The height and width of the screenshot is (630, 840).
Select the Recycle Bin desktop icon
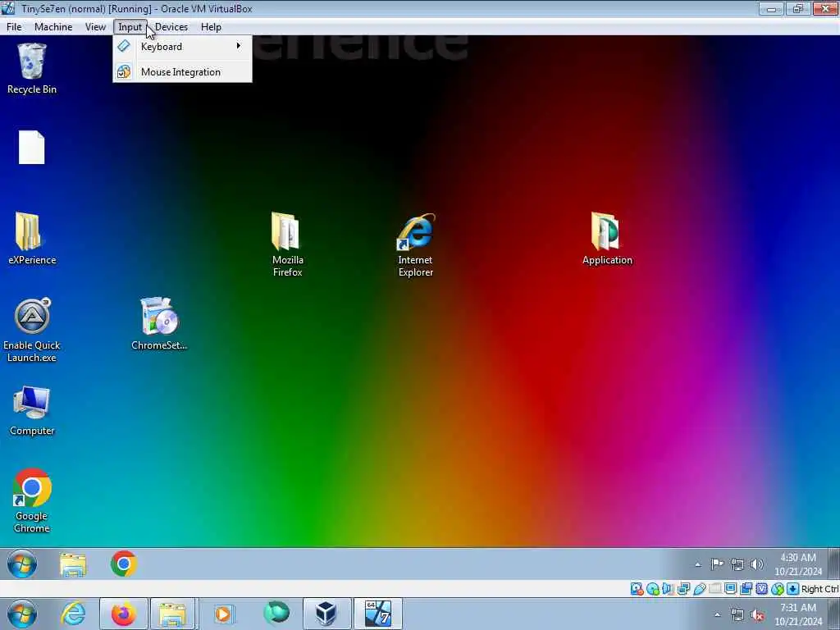click(x=32, y=69)
